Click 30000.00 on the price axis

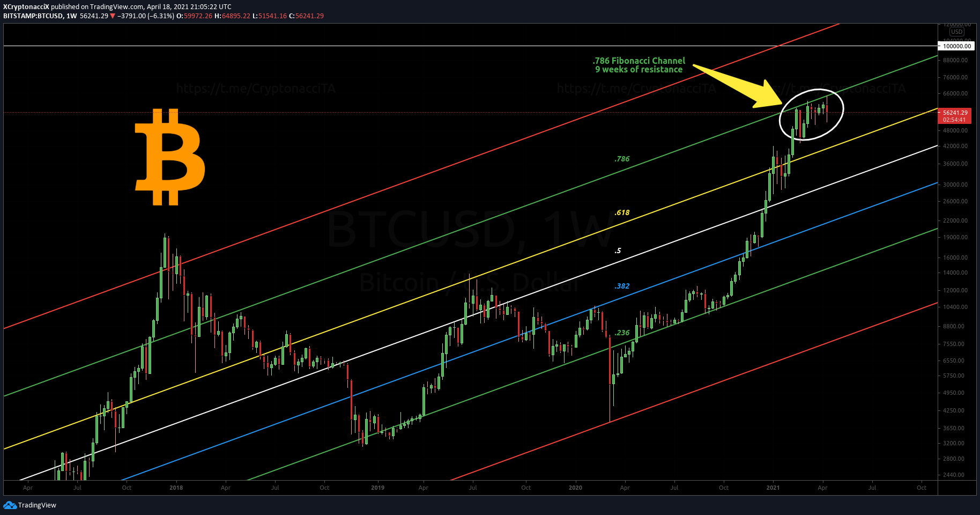955,185
